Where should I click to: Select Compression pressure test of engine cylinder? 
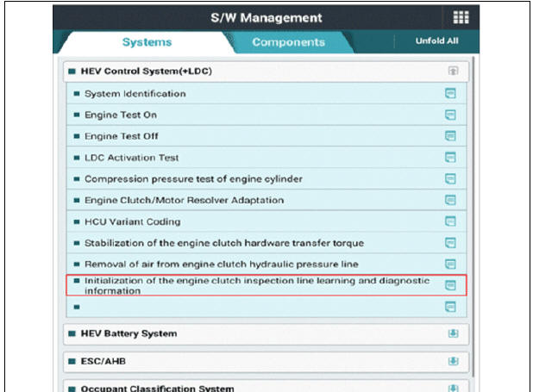(x=266, y=178)
